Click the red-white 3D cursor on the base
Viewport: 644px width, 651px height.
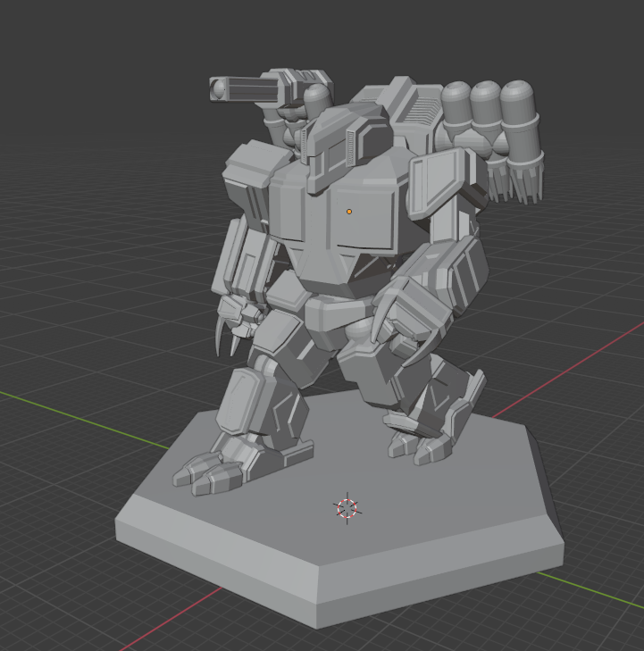point(347,508)
